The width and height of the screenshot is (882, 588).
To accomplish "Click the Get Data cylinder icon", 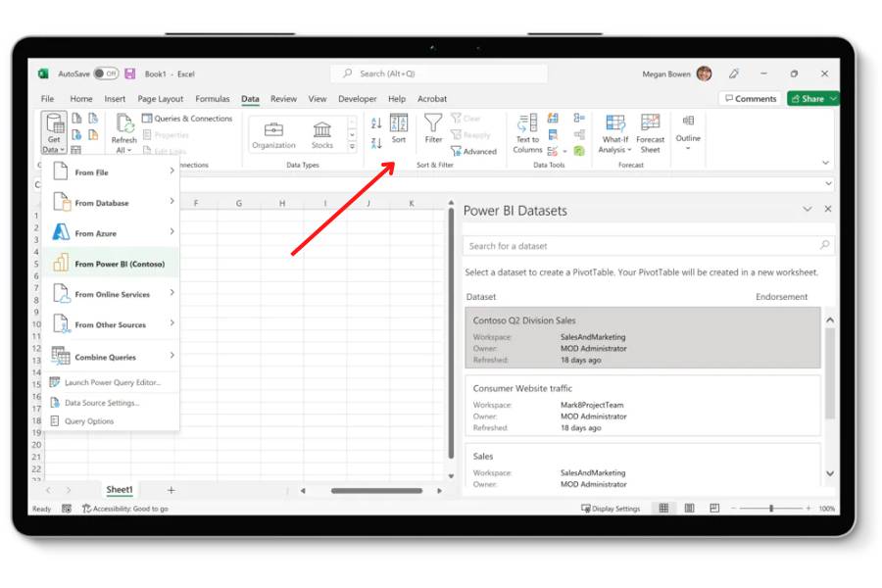I will click(x=54, y=123).
